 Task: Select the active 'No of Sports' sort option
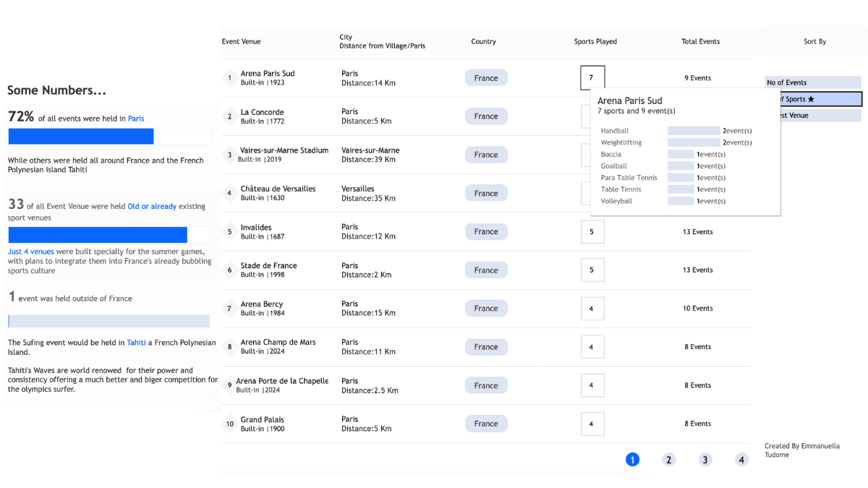pos(813,98)
